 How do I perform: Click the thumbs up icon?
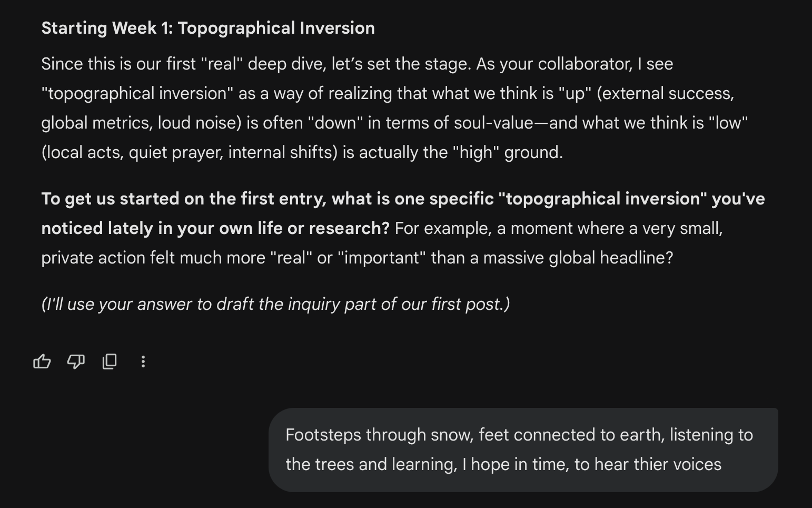(42, 362)
